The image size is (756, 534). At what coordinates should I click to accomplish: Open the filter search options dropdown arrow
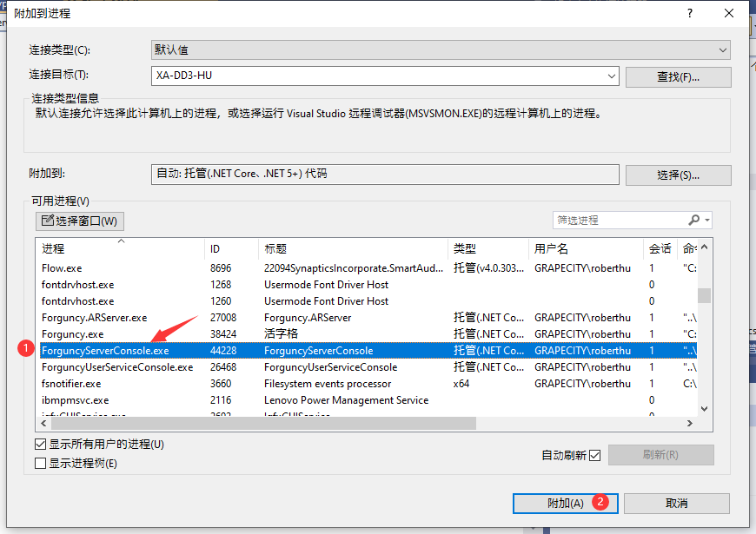[707, 221]
